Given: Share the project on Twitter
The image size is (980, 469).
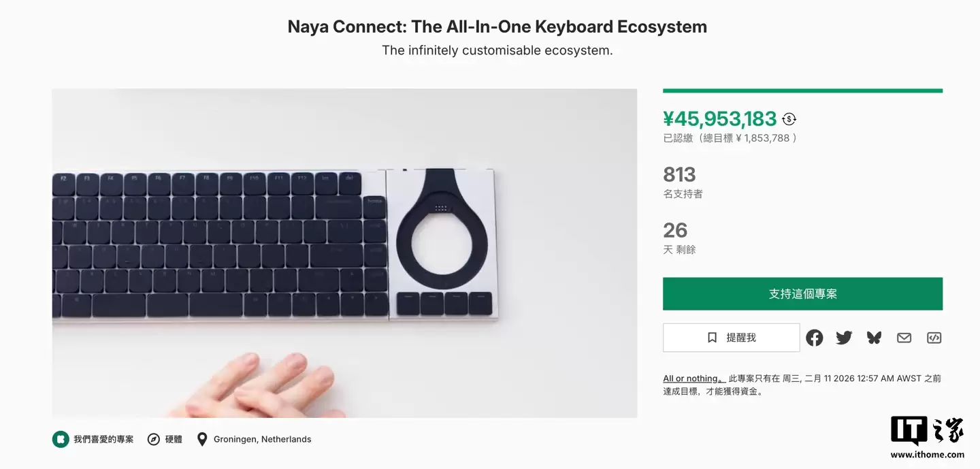Looking at the screenshot, I should 844,338.
